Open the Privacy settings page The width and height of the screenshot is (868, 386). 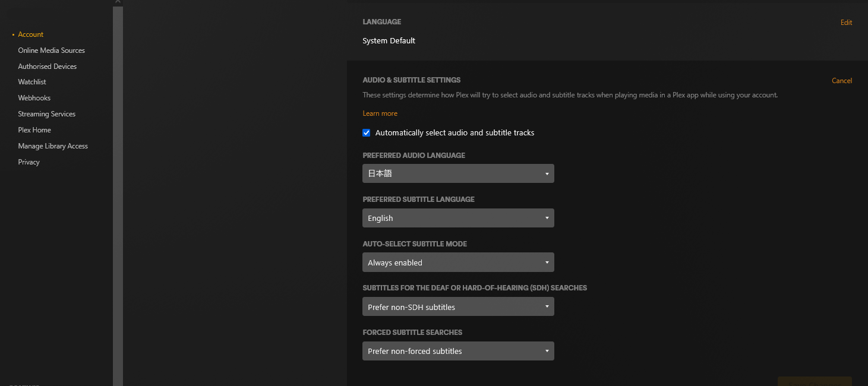click(29, 162)
